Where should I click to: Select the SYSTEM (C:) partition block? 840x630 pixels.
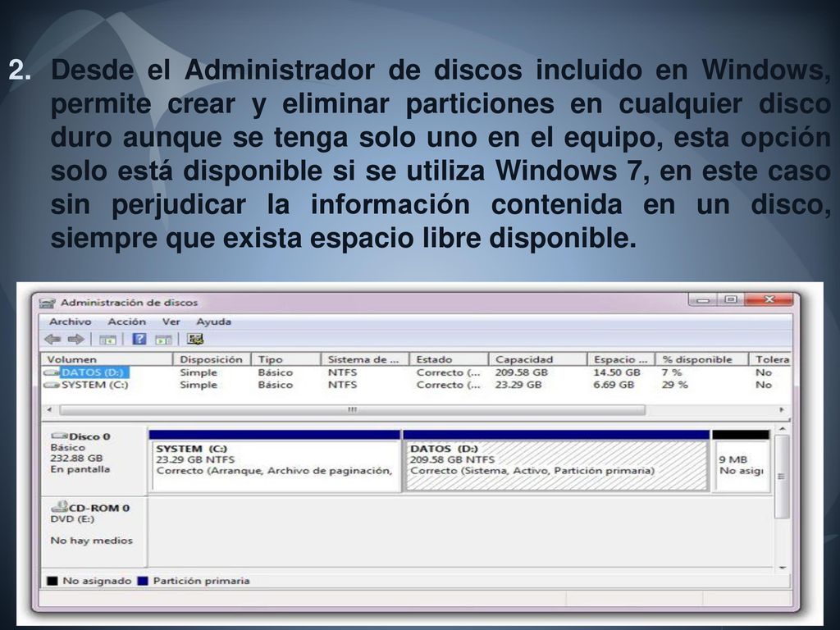pos(275,461)
